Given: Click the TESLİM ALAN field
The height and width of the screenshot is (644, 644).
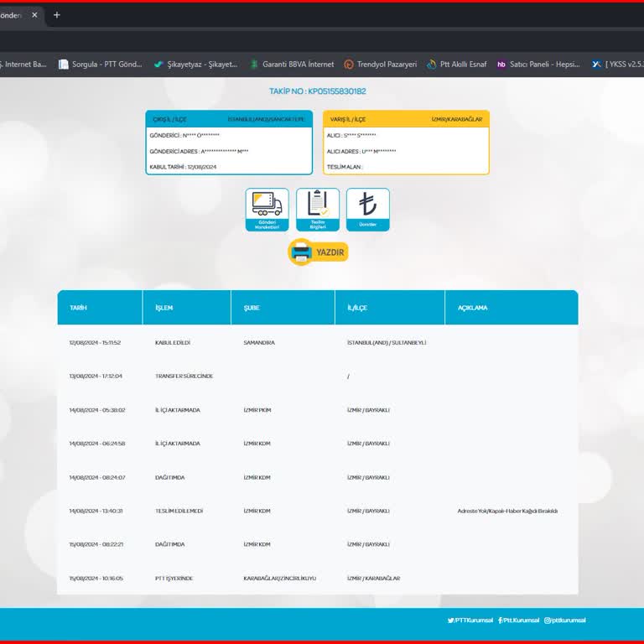Looking at the screenshot, I should [345, 167].
